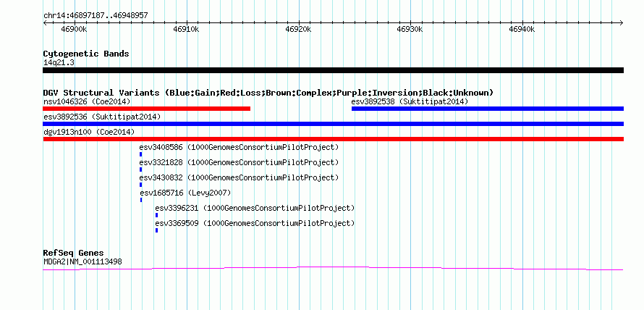Open the esv3892538 (Suktitipat2014) label
The height and width of the screenshot is (310, 644).
click(x=410, y=101)
